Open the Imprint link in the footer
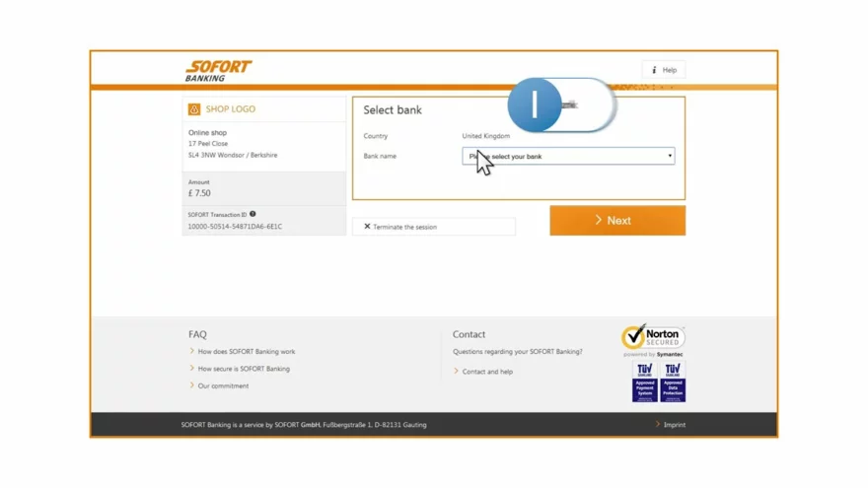The width and height of the screenshot is (868, 488). [x=674, y=425]
